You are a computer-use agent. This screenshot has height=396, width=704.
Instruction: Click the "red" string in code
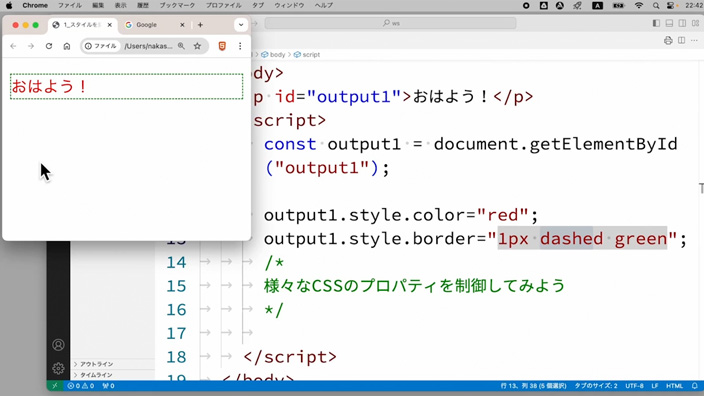(502, 215)
